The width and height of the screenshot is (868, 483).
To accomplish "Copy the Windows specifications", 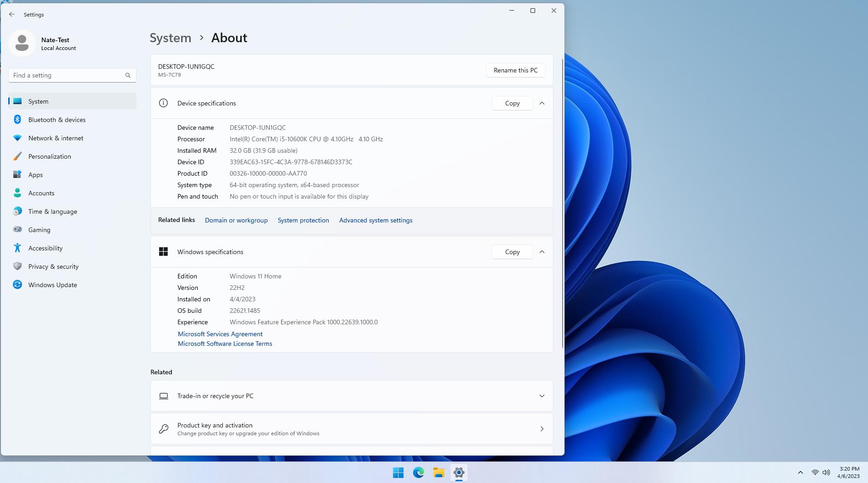I will coord(512,252).
